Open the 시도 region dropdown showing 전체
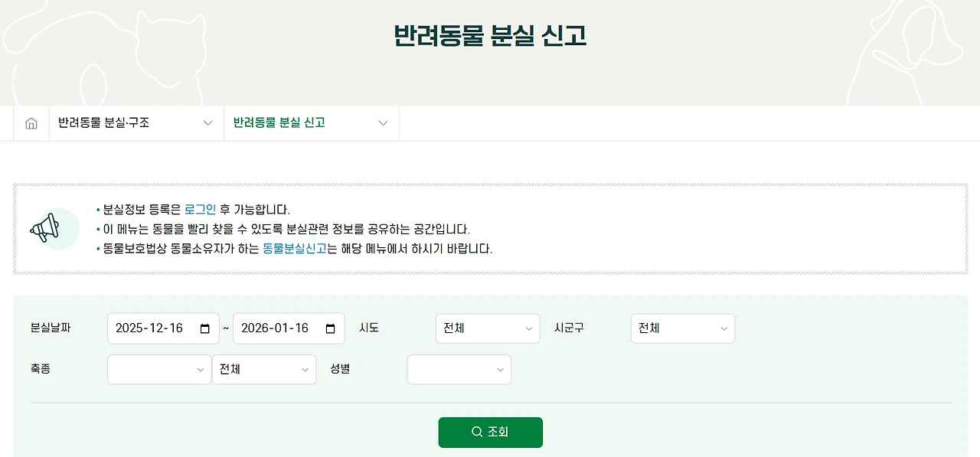Viewport: 980px width, 457px height. (488, 328)
